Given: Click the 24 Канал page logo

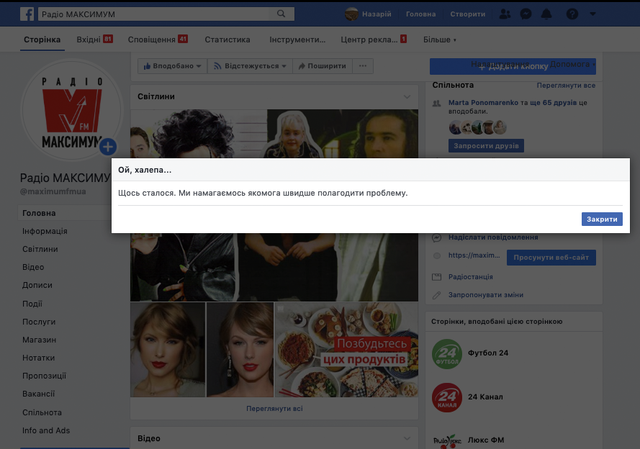Looking at the screenshot, I should (446, 399).
